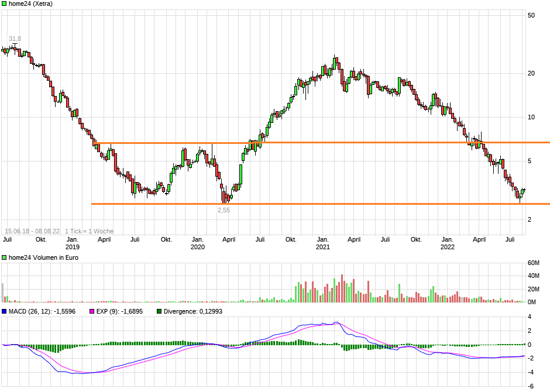Click the low price marker 2,55
Image resolution: width=550 pixels, height=392 pixels.
click(224, 209)
